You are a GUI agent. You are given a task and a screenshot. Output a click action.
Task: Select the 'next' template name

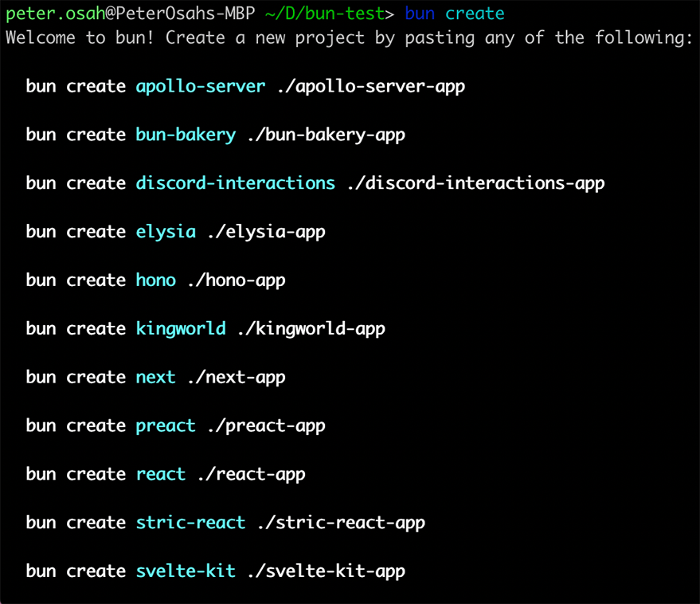155,378
